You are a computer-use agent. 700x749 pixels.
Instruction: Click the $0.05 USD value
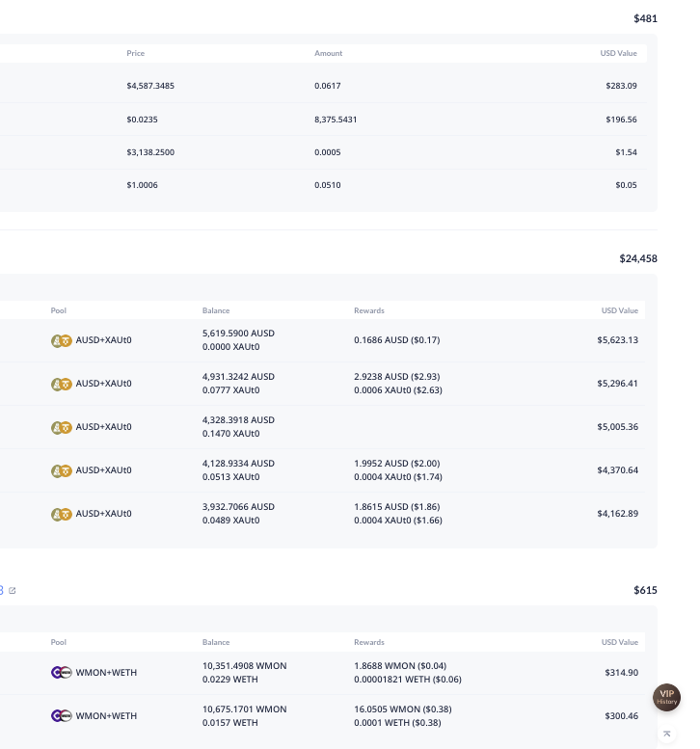tap(626, 185)
